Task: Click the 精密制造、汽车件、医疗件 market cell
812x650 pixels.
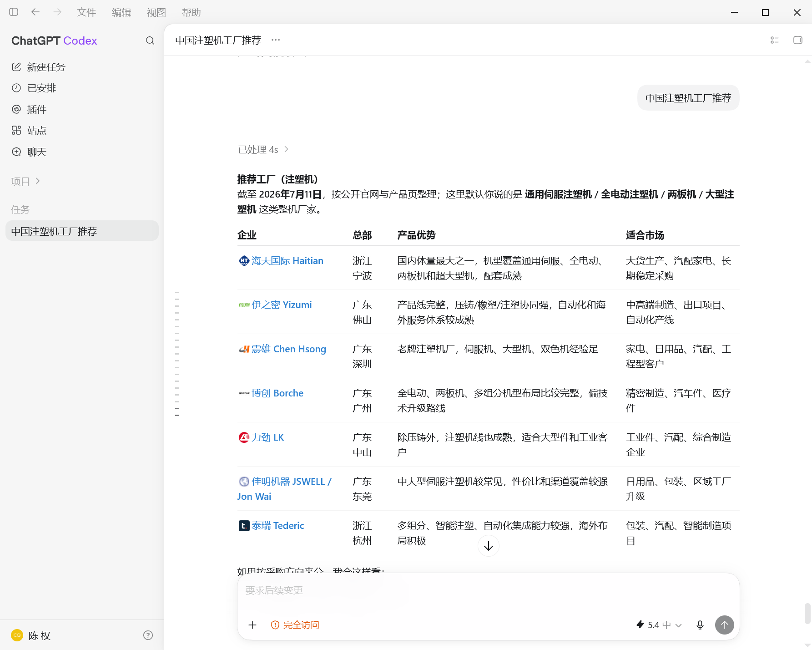Action: click(x=678, y=401)
